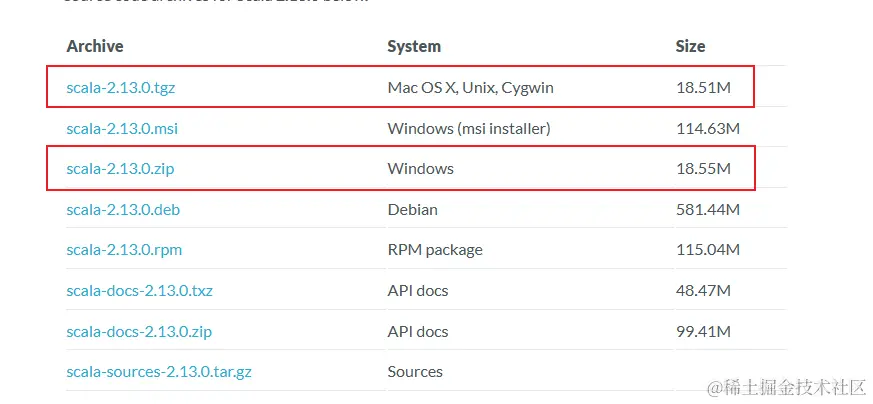Select the "Mac OS X, Unix, Cygwin" cell
Image resolution: width=873 pixels, height=404 pixels.
(470, 88)
